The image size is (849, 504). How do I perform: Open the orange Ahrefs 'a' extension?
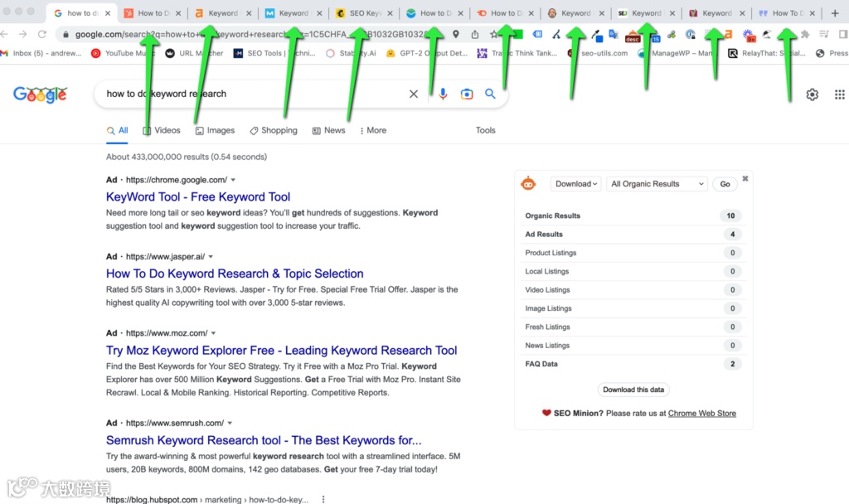(x=728, y=35)
